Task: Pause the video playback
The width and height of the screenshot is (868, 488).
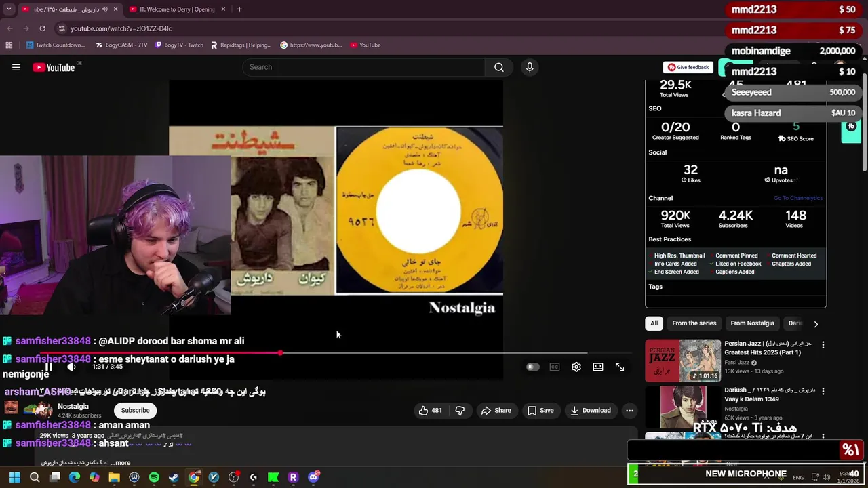Action: click(48, 367)
